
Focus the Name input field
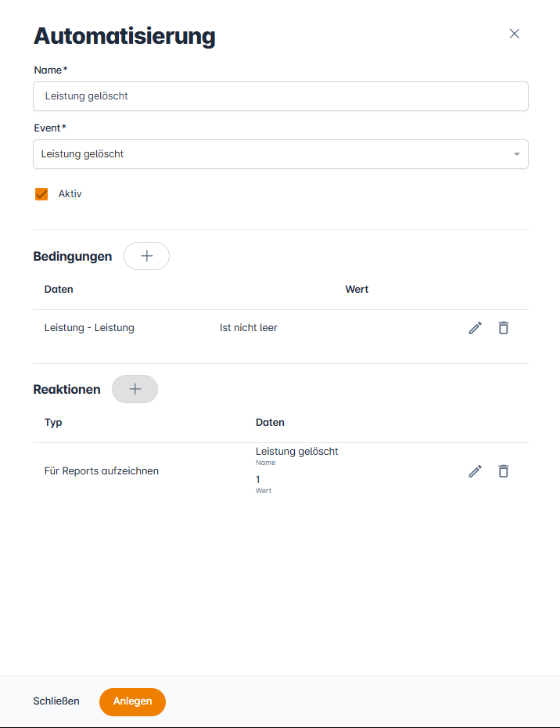[280, 96]
